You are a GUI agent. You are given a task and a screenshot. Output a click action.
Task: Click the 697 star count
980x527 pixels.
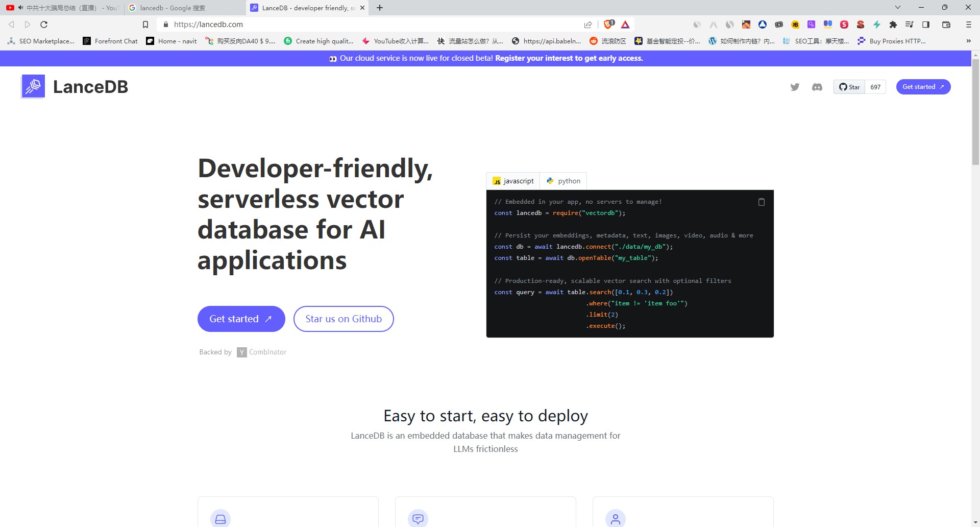point(875,87)
